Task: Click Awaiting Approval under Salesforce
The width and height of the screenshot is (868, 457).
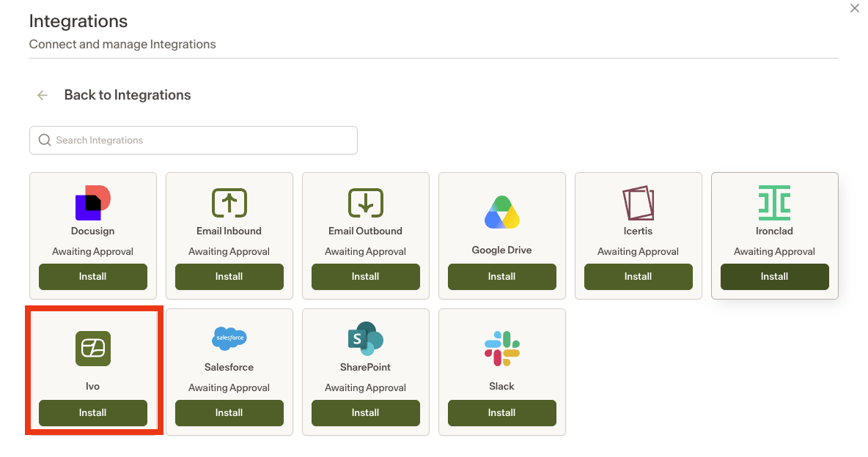Action: 229,387
